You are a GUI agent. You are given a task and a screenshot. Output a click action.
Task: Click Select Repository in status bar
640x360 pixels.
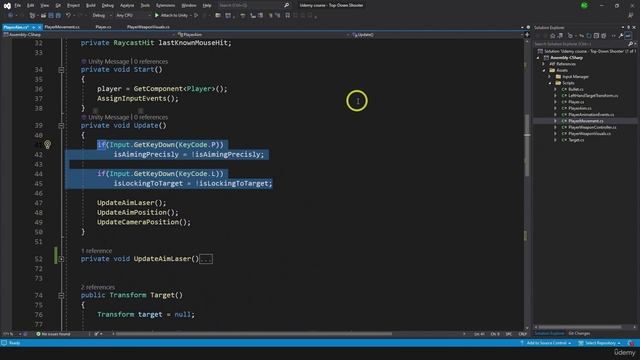point(599,343)
